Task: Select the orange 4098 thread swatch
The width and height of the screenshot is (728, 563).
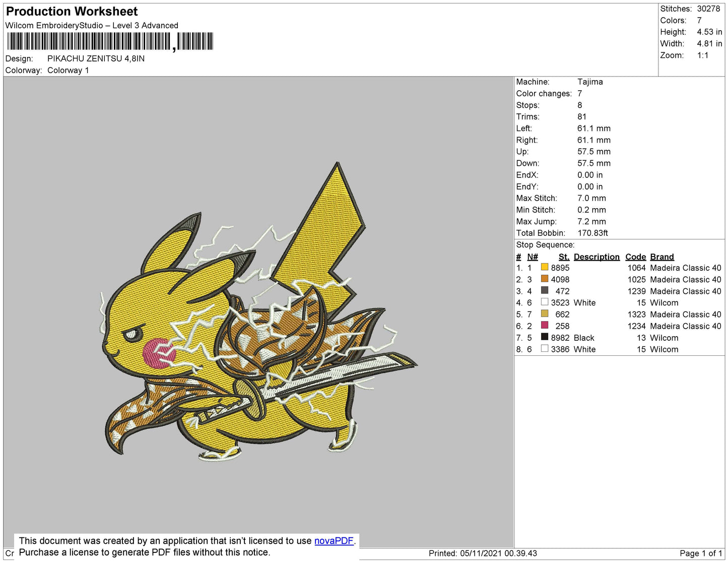Action: [544, 279]
